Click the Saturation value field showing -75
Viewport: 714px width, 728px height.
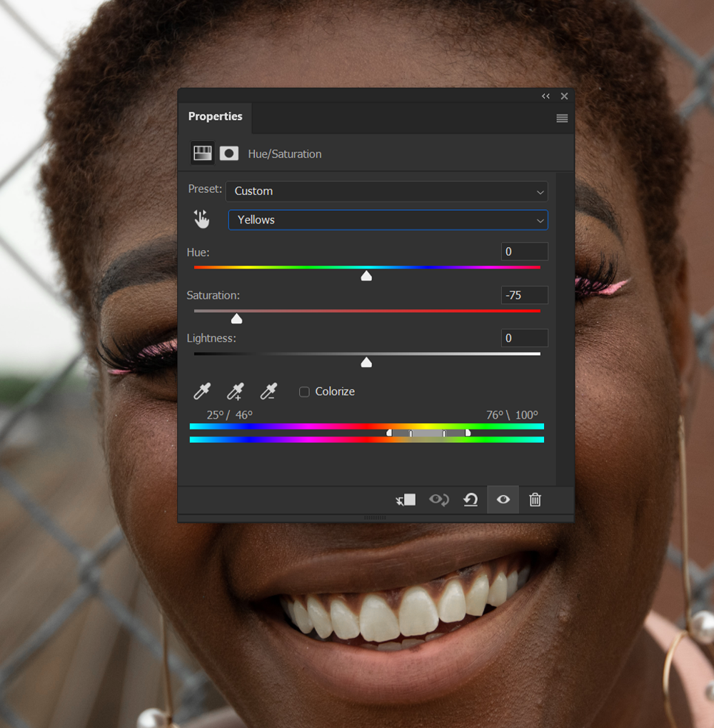click(x=524, y=295)
